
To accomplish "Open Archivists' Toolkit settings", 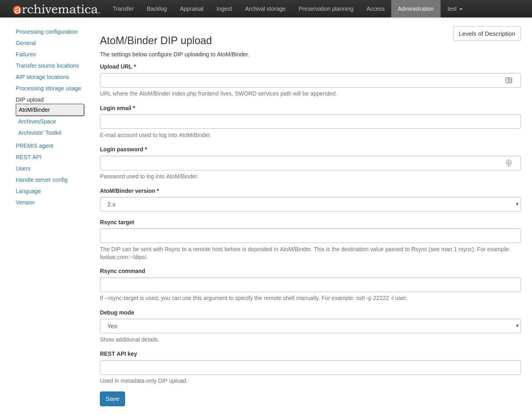I will point(40,133).
